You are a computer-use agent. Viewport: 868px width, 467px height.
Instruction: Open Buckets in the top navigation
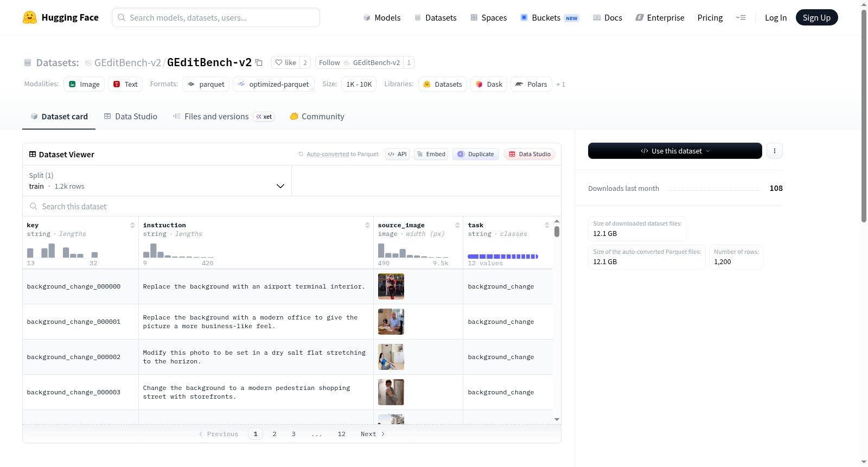(550, 17)
